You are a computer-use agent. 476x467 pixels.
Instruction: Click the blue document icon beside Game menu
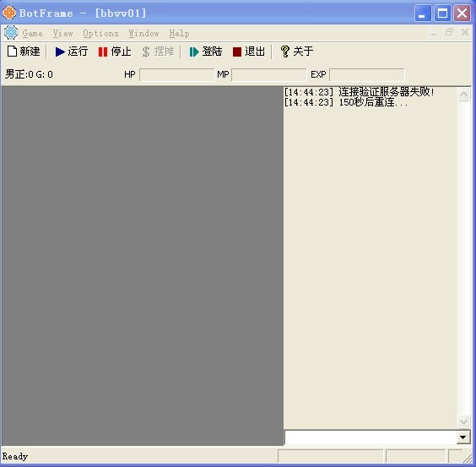(11, 32)
